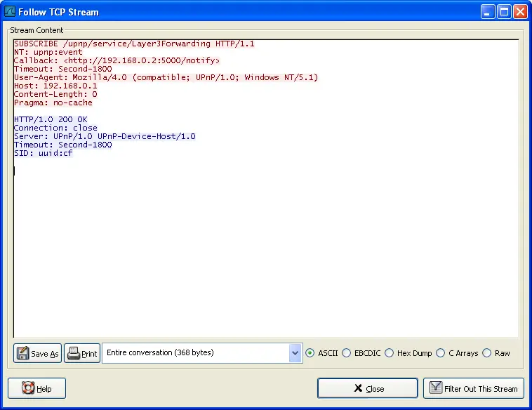Viewport: 532px width, 410px height.
Task: Select the C Arrays output format
Action: click(441, 353)
